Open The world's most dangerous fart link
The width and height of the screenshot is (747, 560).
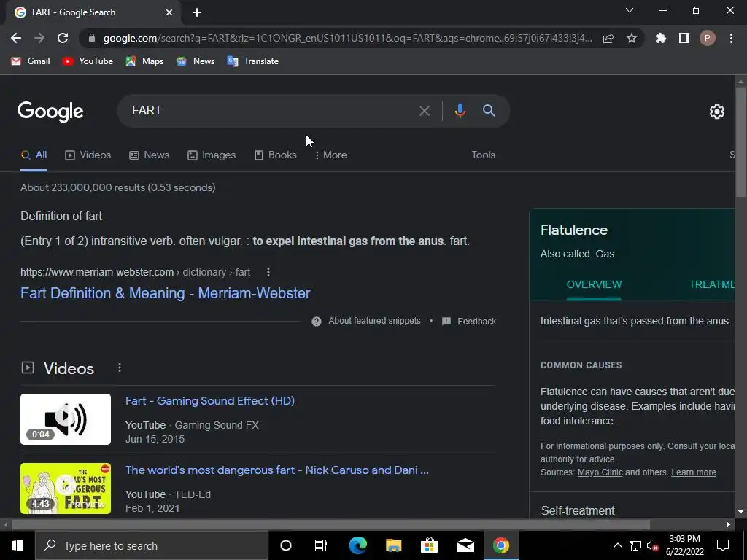(276, 470)
